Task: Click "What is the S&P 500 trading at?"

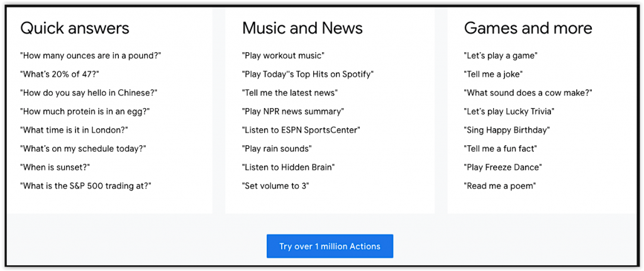Action: tap(86, 186)
